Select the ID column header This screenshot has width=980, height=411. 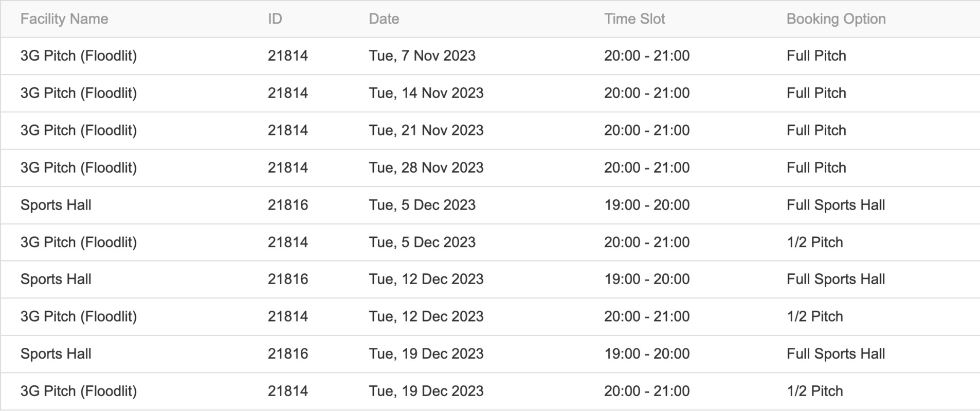(275, 19)
